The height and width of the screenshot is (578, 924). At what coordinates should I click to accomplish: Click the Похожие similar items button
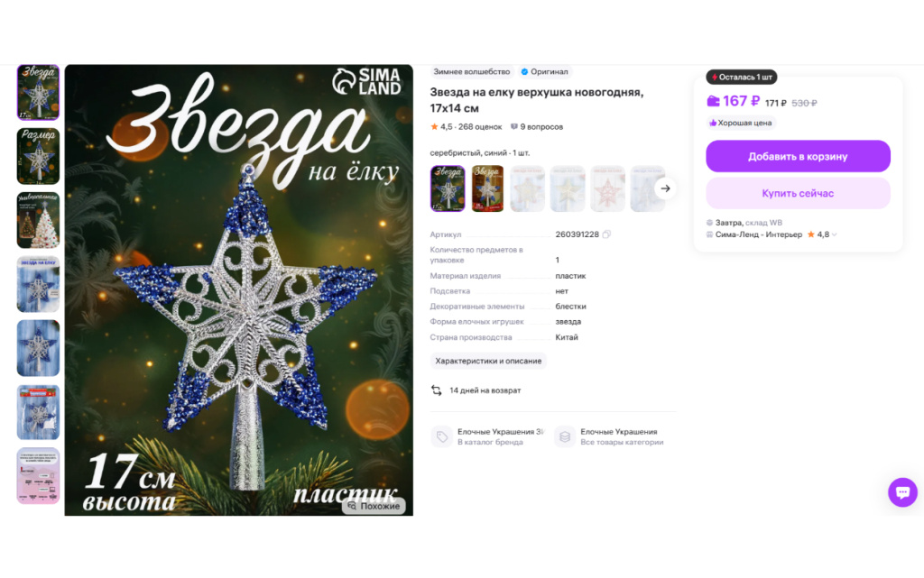tap(374, 506)
